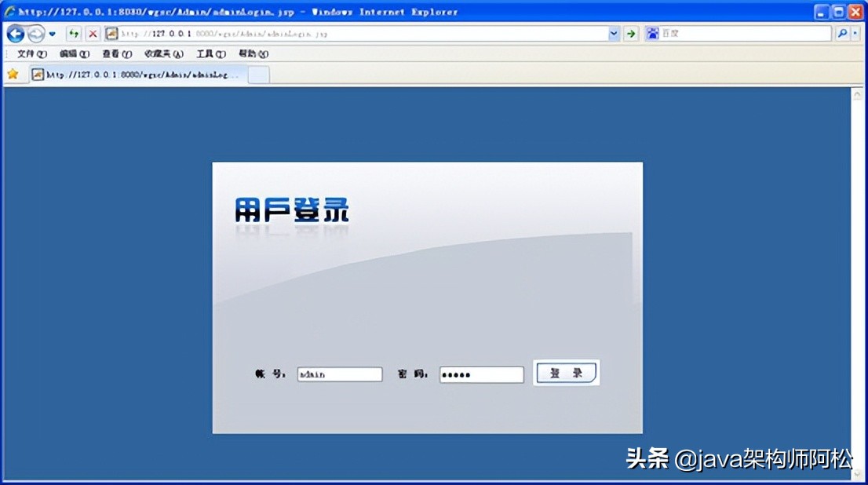Click inside the 密码 password field
Screen dimensions: 868x485
click(481, 374)
